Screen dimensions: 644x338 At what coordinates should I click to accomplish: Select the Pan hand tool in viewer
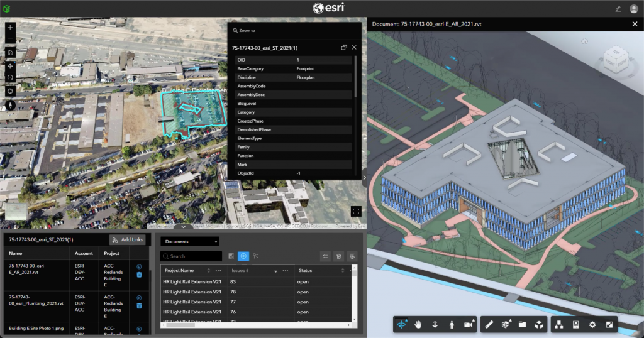[x=418, y=324]
